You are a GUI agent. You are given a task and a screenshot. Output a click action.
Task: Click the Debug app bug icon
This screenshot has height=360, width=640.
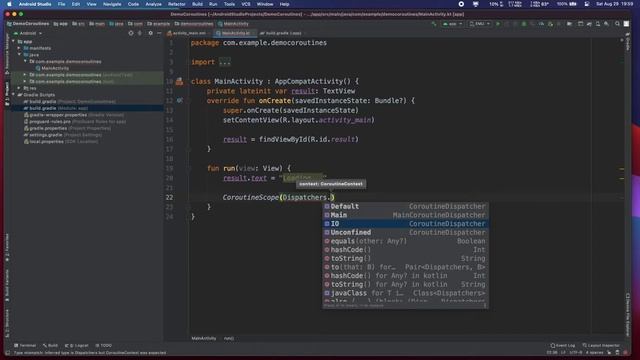[x=524, y=24]
